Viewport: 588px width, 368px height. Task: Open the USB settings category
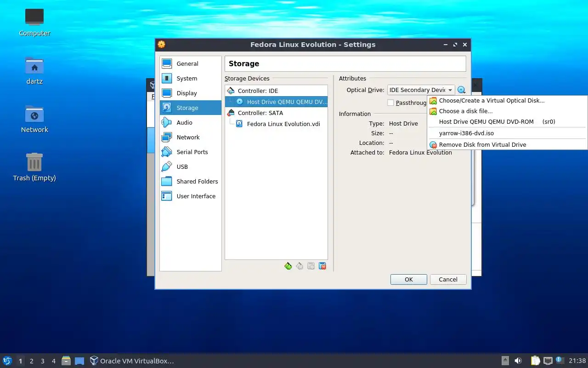[190, 167]
